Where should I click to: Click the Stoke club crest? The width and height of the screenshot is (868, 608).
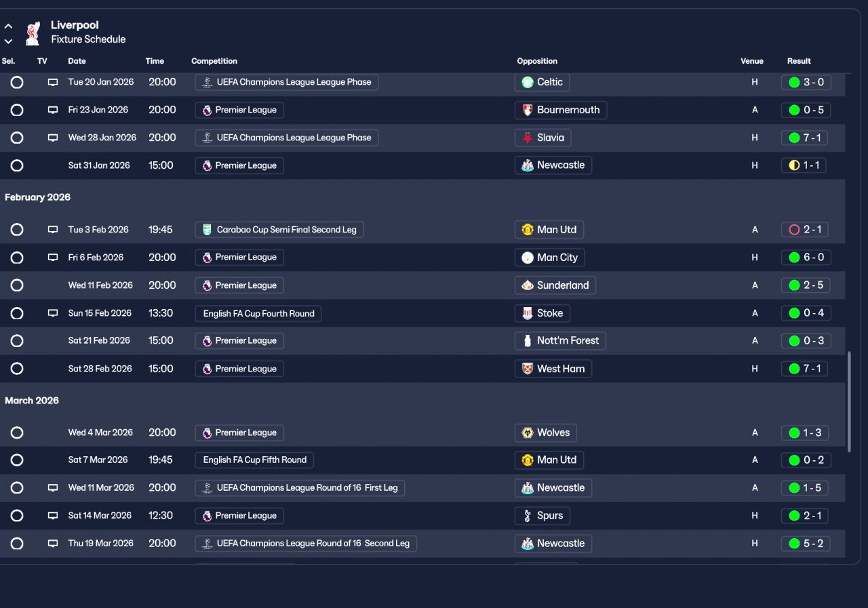coord(528,313)
